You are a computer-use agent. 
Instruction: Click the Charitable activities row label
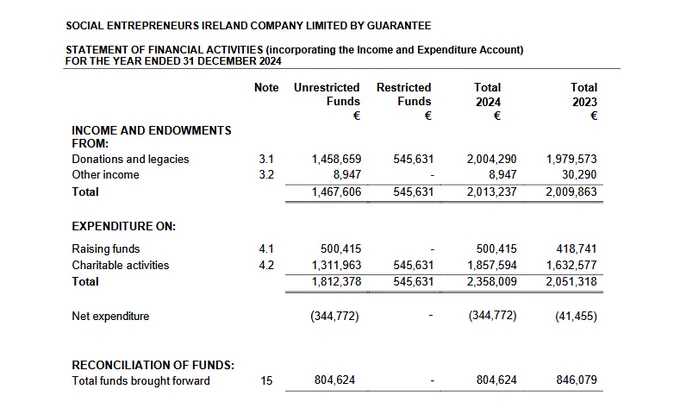point(120,265)
